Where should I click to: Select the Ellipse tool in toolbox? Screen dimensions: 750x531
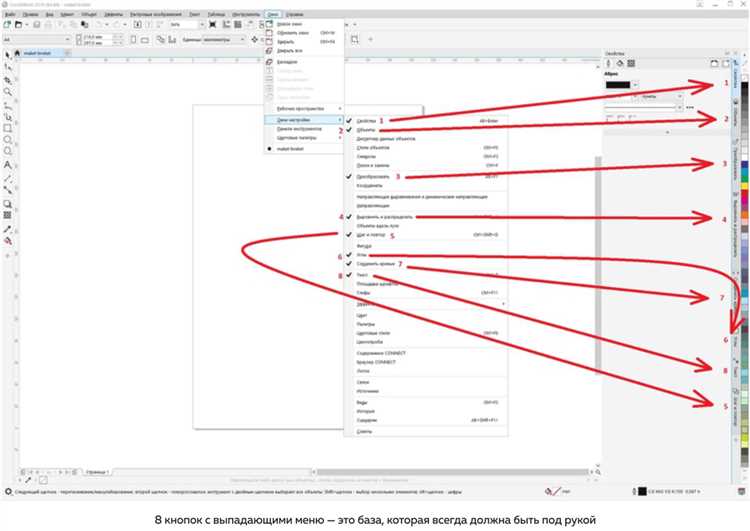(8, 140)
